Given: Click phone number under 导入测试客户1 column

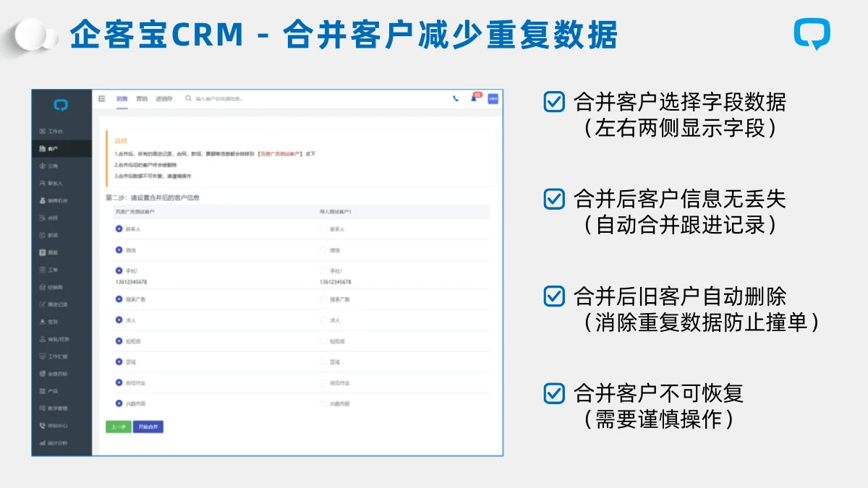Looking at the screenshot, I should coord(336,282).
